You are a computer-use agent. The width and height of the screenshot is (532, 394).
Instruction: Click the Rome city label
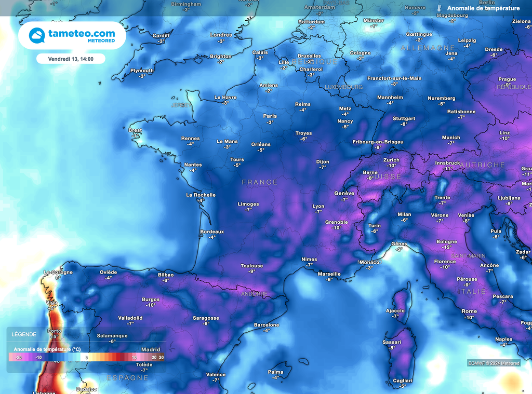[469, 311]
